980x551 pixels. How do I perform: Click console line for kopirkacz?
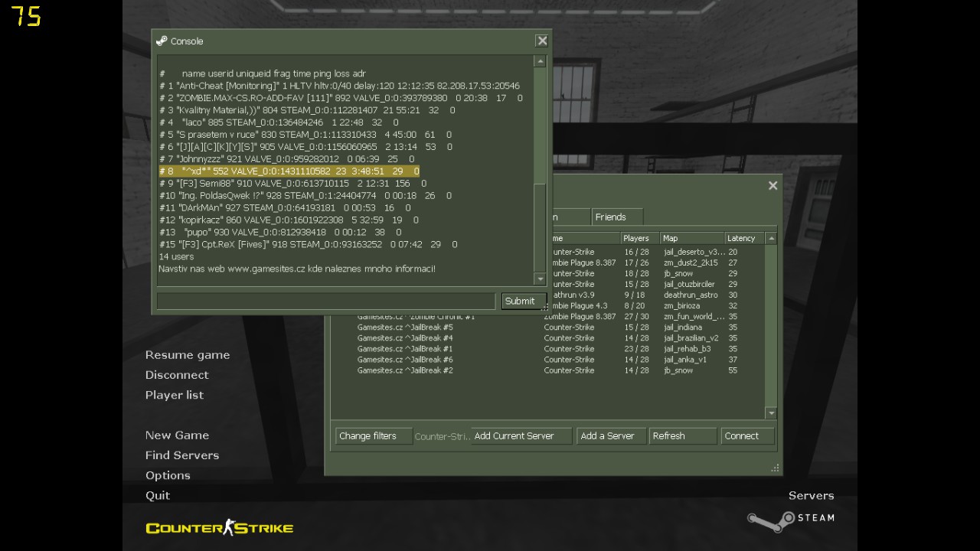[289, 220]
